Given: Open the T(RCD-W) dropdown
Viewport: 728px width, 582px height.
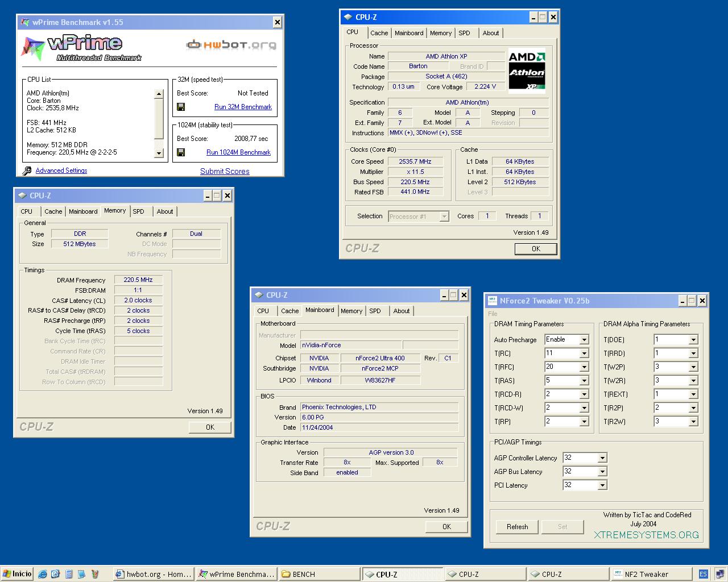Looking at the screenshot, I should tap(584, 408).
